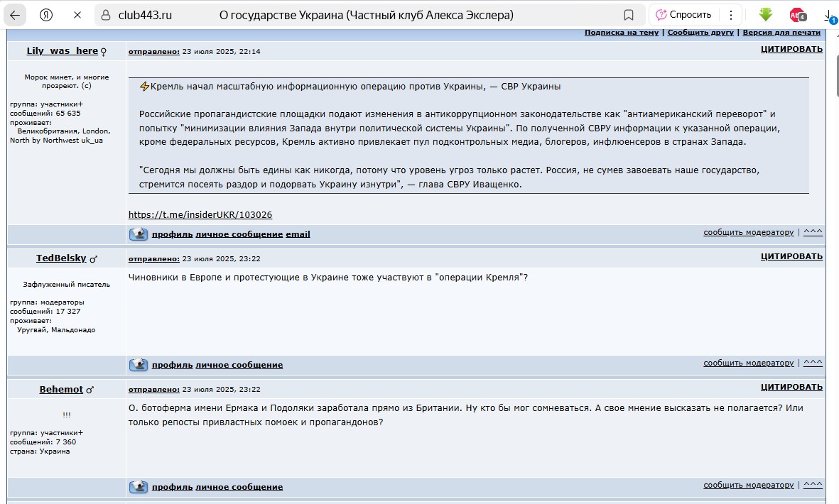Stop page loading with the X icon

pos(77,15)
